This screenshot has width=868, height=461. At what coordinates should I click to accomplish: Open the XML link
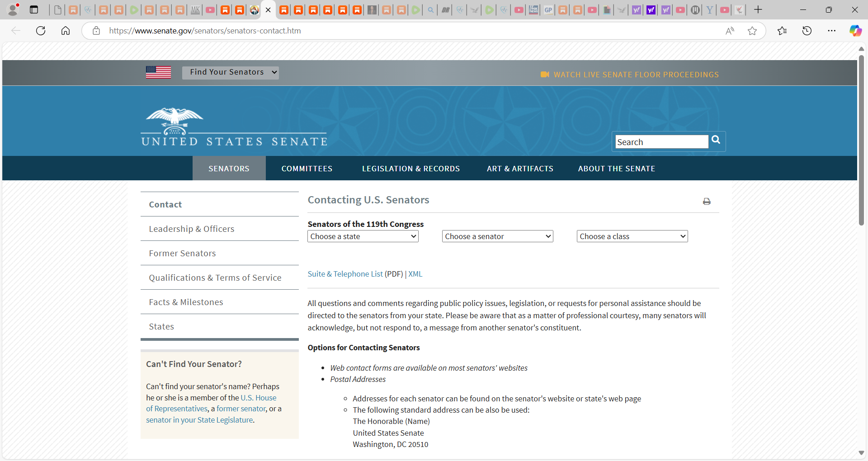(415, 274)
